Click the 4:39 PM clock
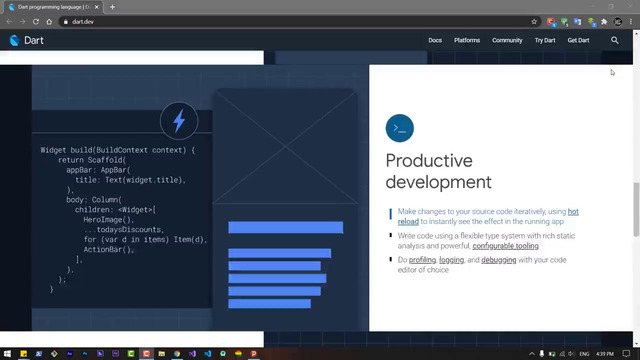This screenshot has height=360, width=640. 605,353
